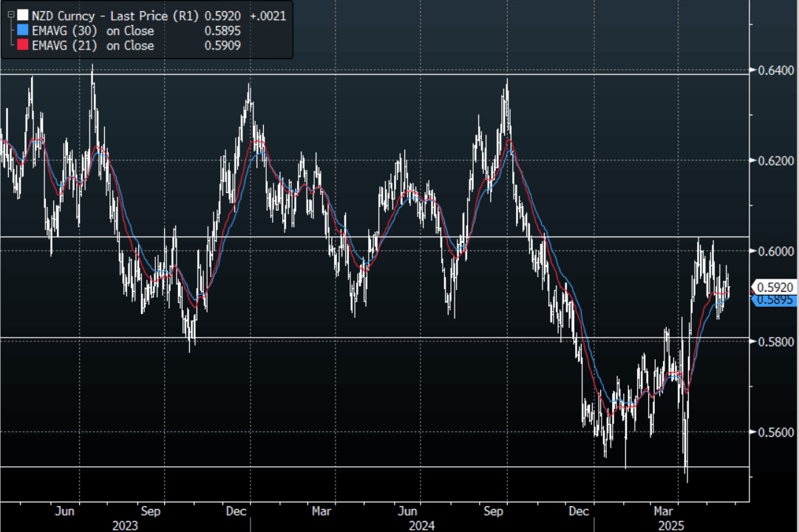The height and width of the screenshot is (532, 799).
Task: Collapse the legend tree using the minus box
Action: coord(10,15)
